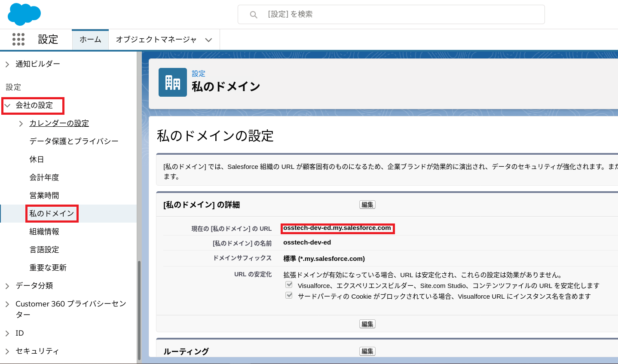Viewport: 618px width, 364px height.
Task: Toggle サードパーティの Cookie Visualforce URL checkbox
Action: (289, 296)
